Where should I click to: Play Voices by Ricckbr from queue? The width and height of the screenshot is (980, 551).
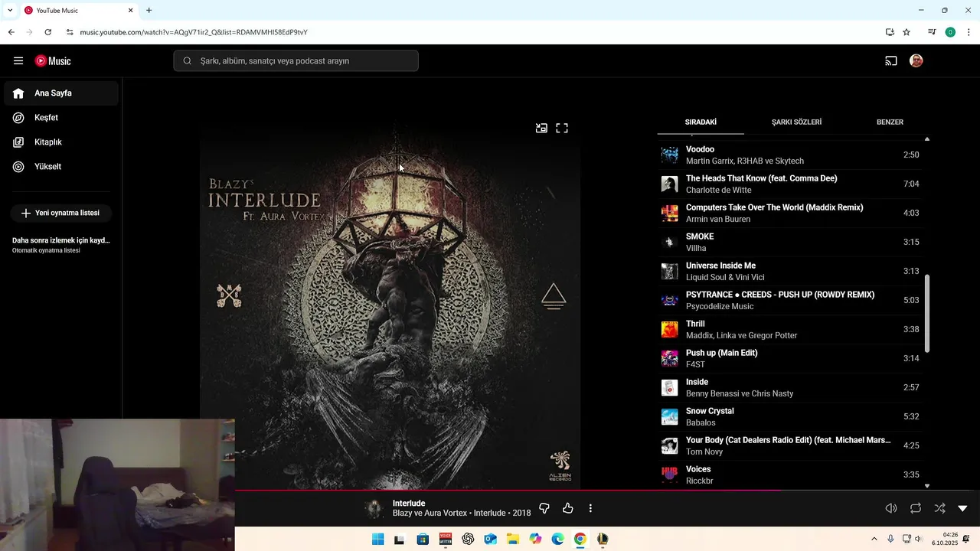(x=790, y=475)
